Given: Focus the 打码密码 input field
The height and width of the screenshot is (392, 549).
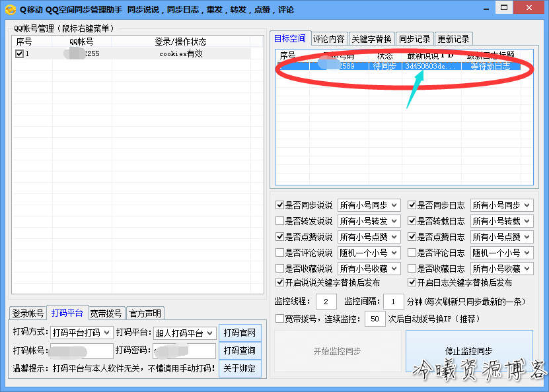Looking at the screenshot, I should point(184,351).
